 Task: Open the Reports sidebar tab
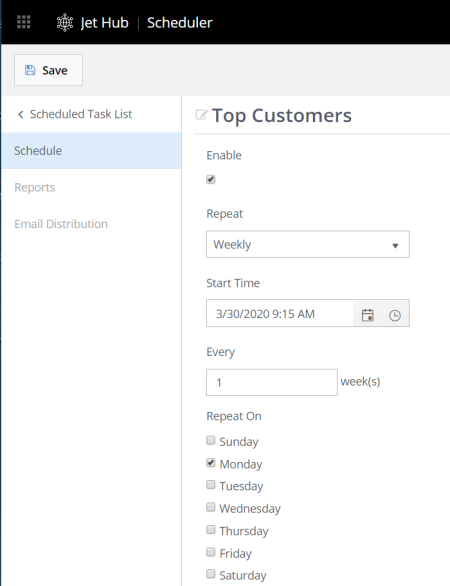pyautogui.click(x=35, y=187)
